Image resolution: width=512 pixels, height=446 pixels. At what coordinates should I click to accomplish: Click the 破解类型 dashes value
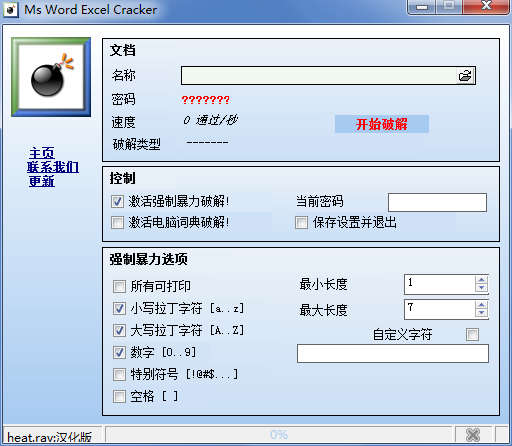(x=207, y=143)
